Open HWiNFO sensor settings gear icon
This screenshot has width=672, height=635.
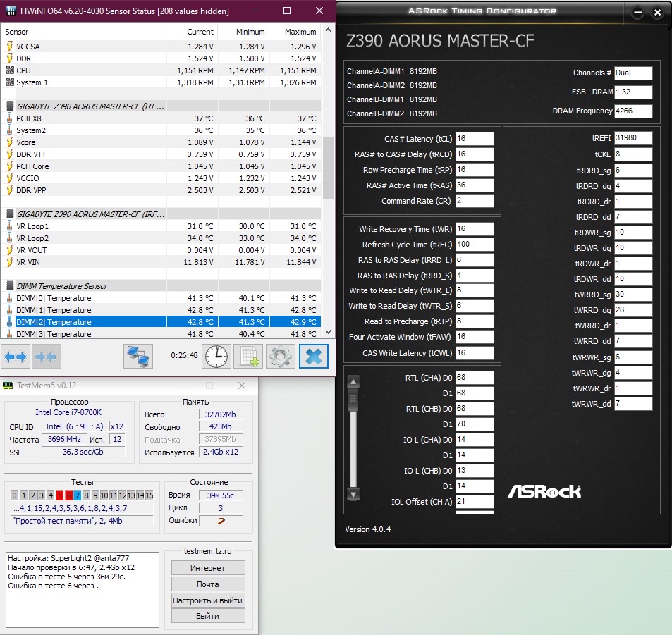(281, 356)
